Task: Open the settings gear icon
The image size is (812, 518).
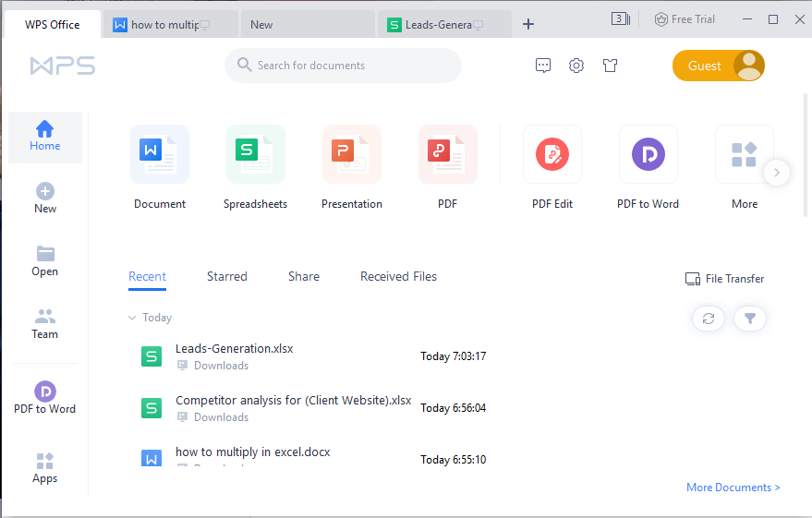Action: (x=576, y=66)
